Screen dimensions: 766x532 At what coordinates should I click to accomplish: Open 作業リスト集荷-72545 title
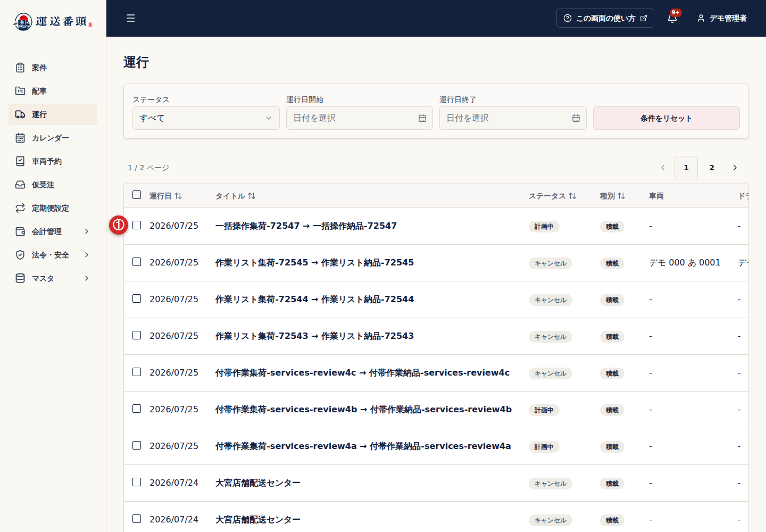tap(314, 262)
